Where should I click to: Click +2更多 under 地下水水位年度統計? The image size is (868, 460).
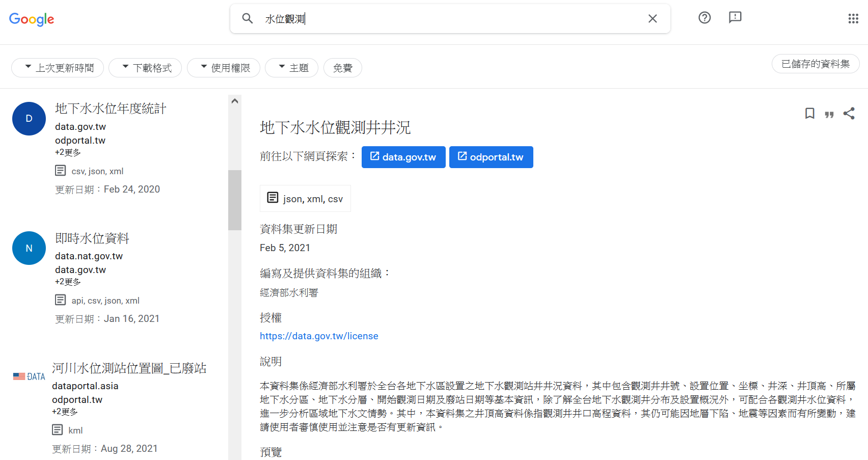click(x=68, y=152)
